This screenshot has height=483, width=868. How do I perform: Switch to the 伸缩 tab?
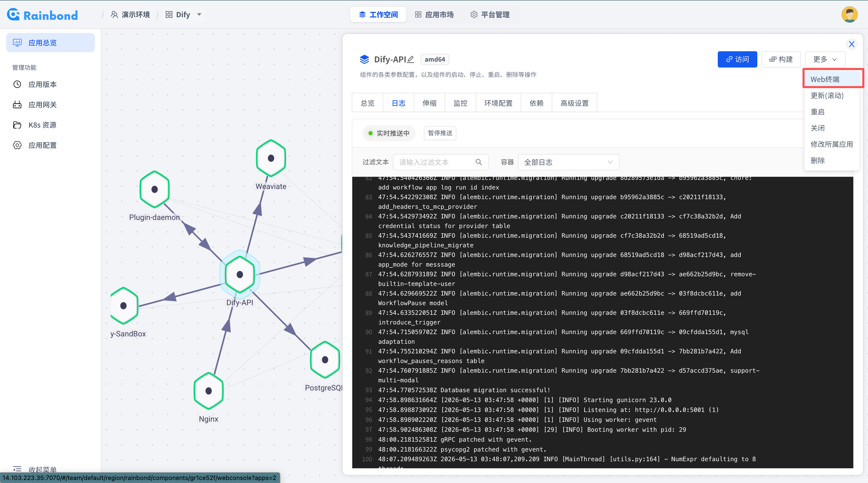click(x=429, y=103)
